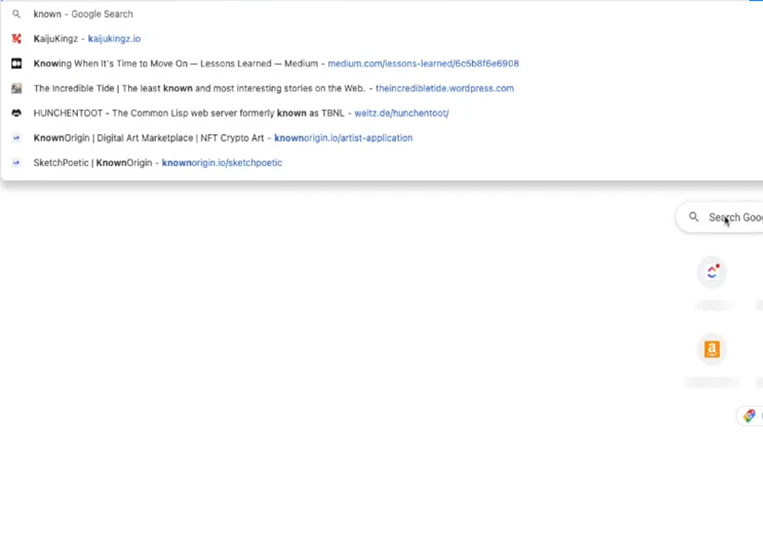Click the red KaijuKingz favicon
763x541 pixels.
pyautogui.click(x=17, y=38)
